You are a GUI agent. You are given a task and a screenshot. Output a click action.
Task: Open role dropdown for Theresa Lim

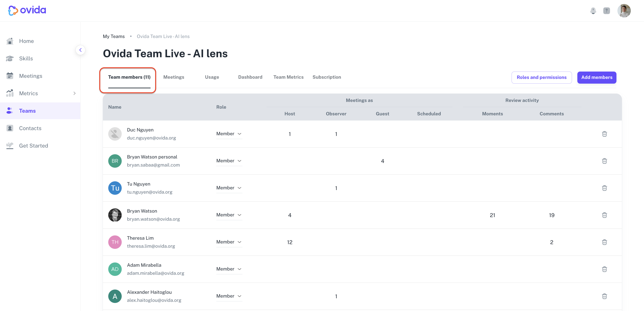[229, 242]
